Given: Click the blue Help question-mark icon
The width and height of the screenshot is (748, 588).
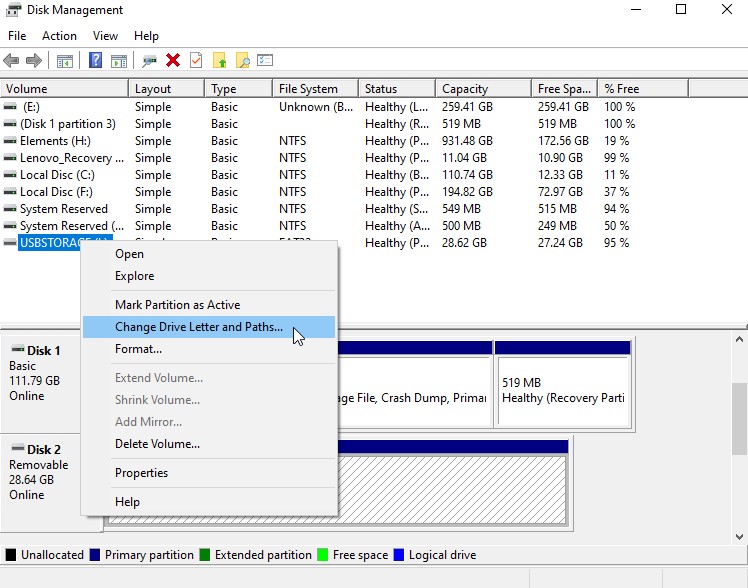Looking at the screenshot, I should [x=96, y=60].
